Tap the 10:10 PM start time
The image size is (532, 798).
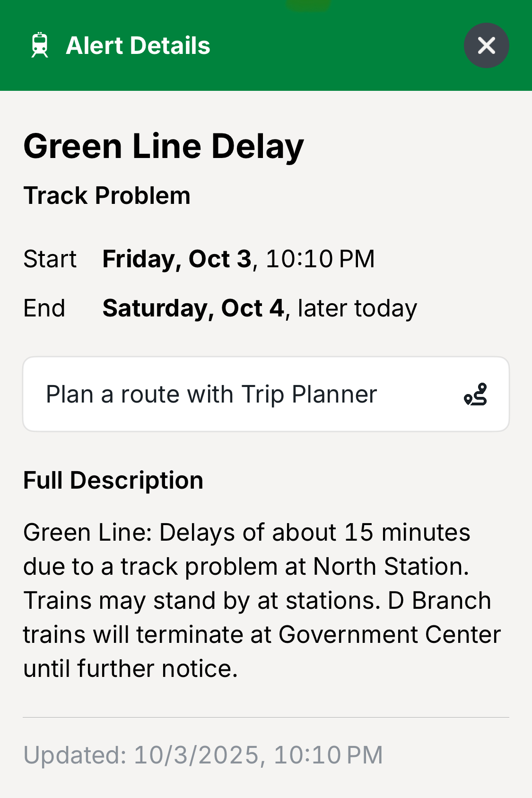(x=320, y=259)
